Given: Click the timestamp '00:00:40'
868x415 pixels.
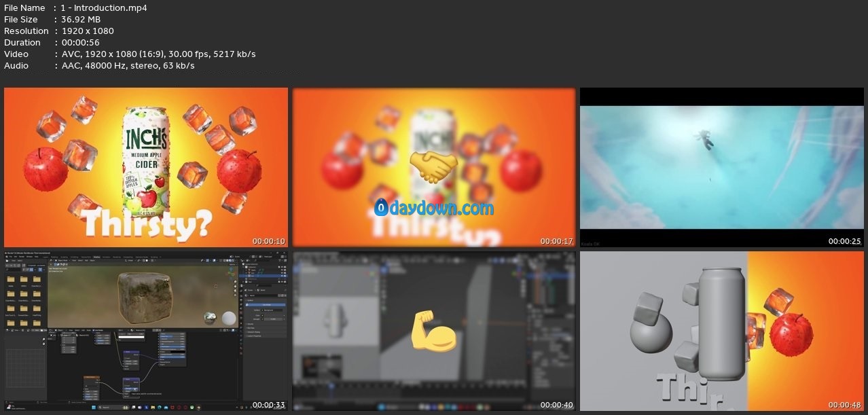Looking at the screenshot, I should 557,405.
